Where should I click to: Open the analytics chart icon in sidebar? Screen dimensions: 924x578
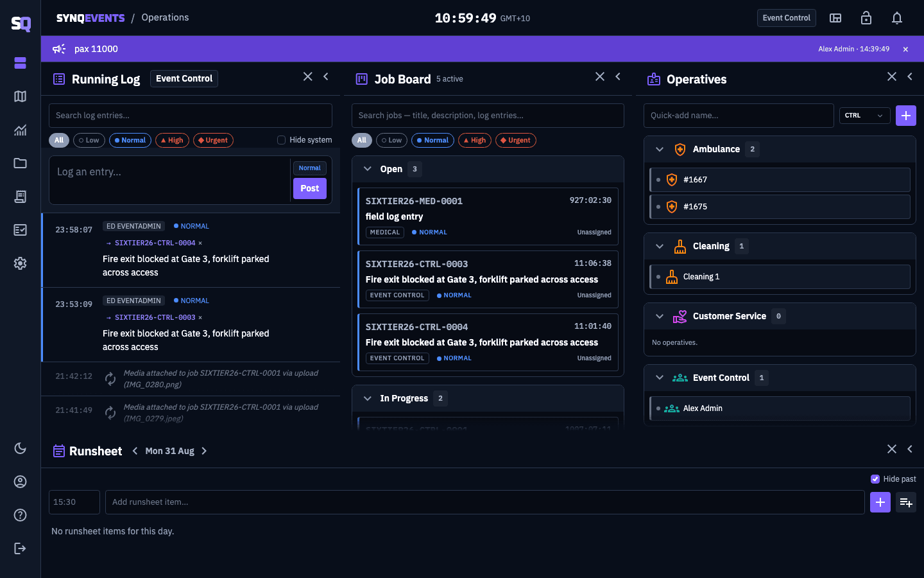pyautogui.click(x=20, y=130)
